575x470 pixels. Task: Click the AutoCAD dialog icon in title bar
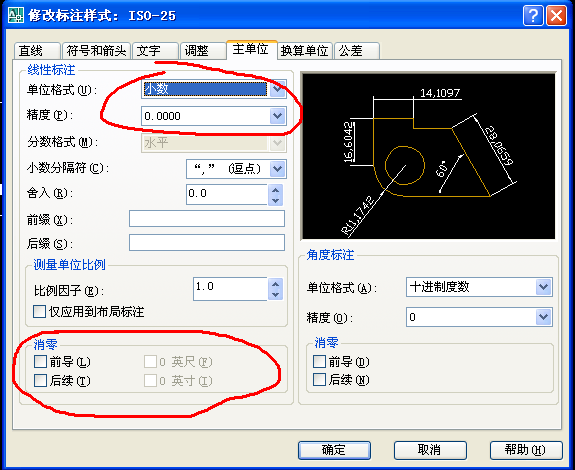[x=16, y=15]
